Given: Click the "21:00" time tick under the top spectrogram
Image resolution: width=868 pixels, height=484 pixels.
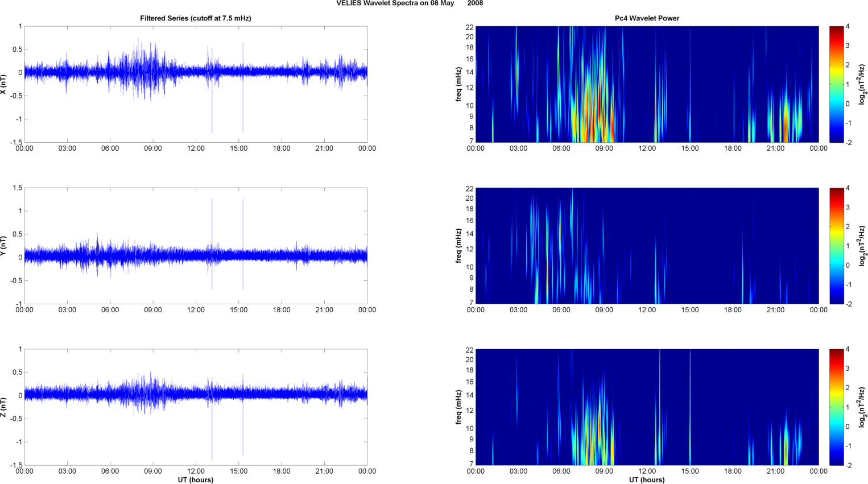Looking at the screenshot, I should tap(776, 148).
